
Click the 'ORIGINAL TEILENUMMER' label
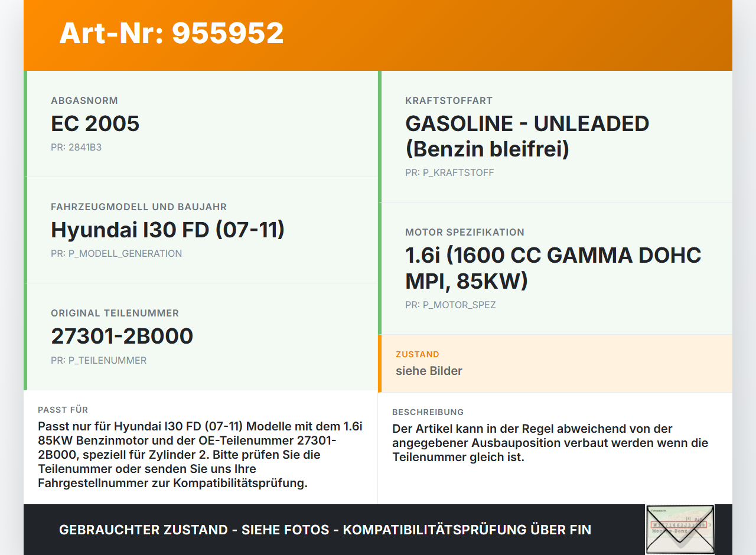[x=115, y=313]
